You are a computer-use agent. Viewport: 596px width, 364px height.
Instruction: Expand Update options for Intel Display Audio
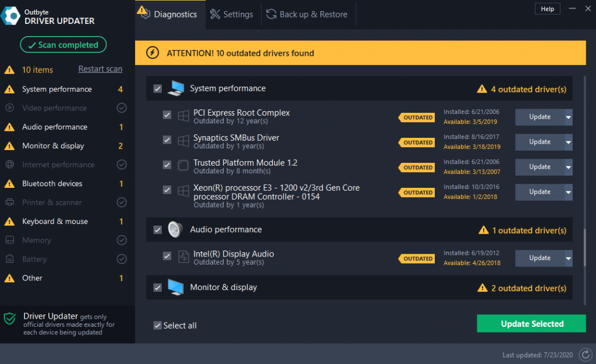(x=568, y=259)
